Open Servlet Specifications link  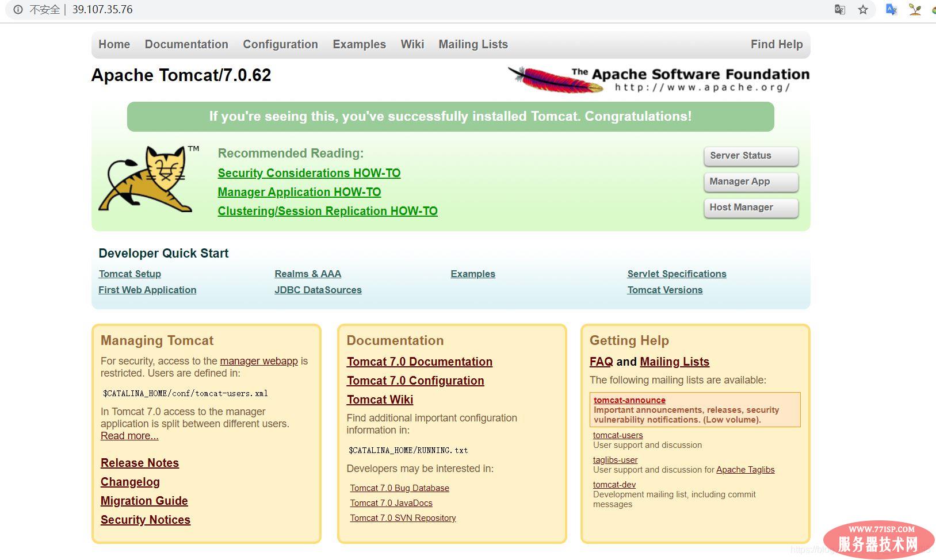point(677,274)
